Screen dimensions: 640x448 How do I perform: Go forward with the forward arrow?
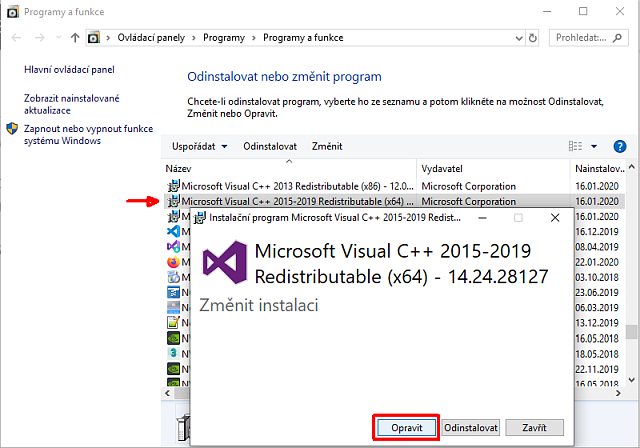click(40, 38)
